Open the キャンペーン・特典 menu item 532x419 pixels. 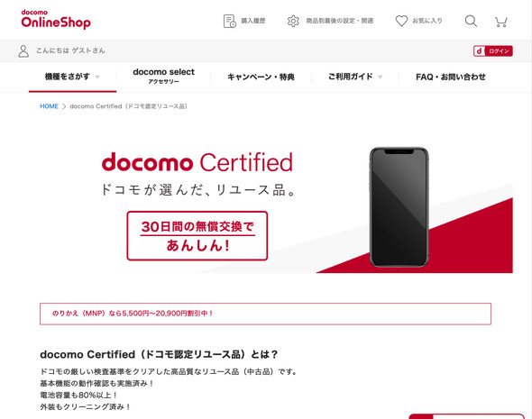click(261, 77)
